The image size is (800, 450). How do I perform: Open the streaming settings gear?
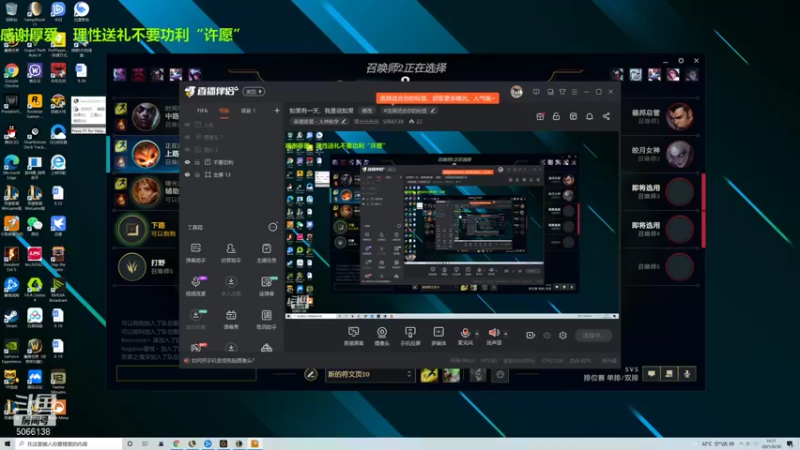[563, 335]
